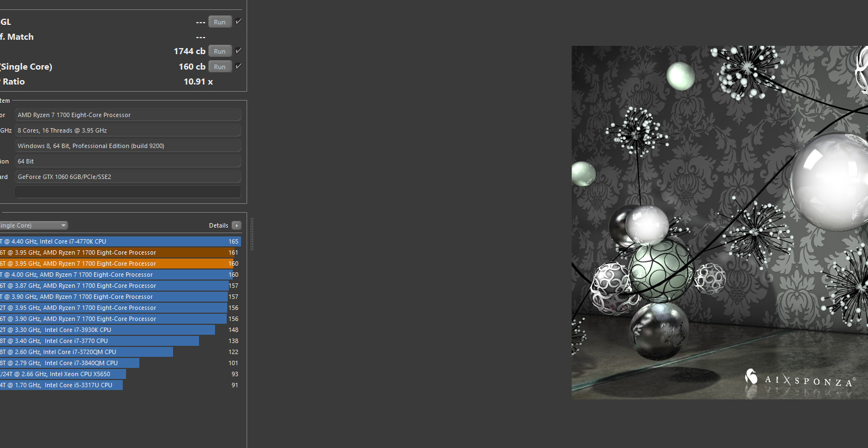The image size is (868, 448).
Task: Select the Intel Core i7-3770 ranking row
Action: [121, 341]
